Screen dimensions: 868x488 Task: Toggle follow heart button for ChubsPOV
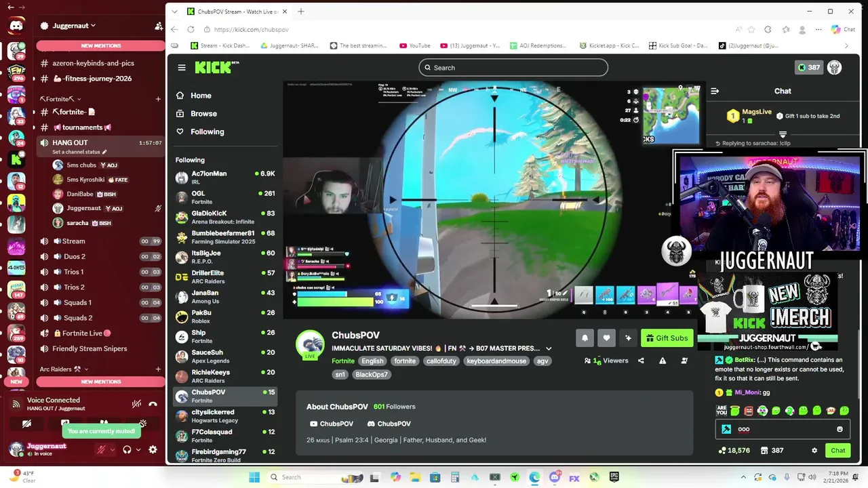(606, 338)
